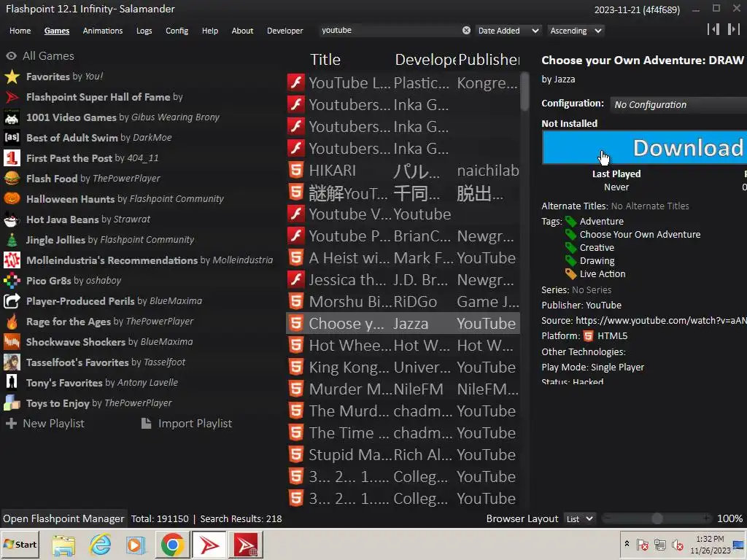Collapse left sidebar with toolbar icon
Image resolution: width=747 pixels, height=560 pixels.
713,29
